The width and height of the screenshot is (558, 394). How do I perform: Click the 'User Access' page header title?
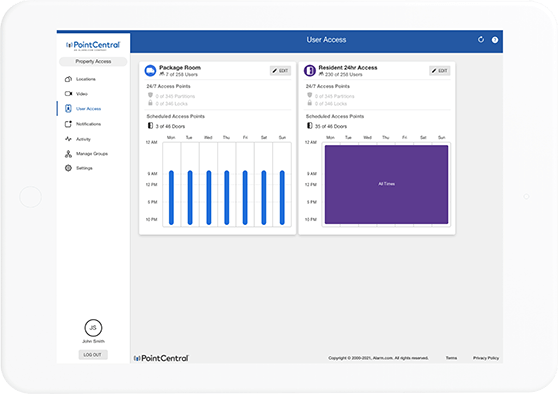[x=326, y=40]
